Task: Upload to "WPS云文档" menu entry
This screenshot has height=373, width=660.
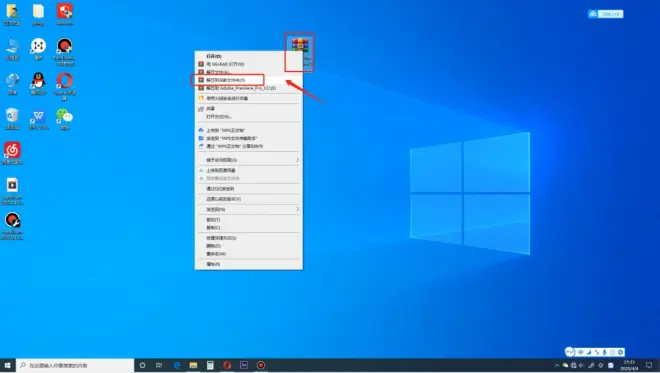Action: (x=248, y=130)
